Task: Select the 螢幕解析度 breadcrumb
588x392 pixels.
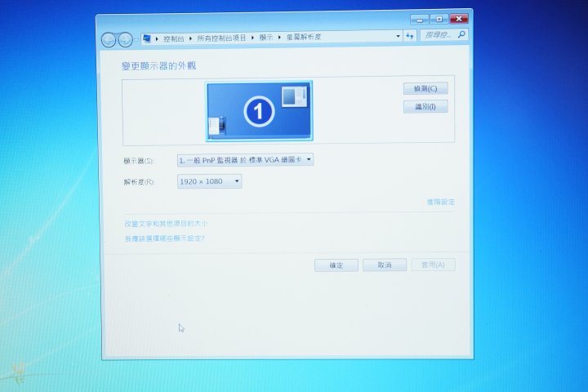Action: coord(304,37)
